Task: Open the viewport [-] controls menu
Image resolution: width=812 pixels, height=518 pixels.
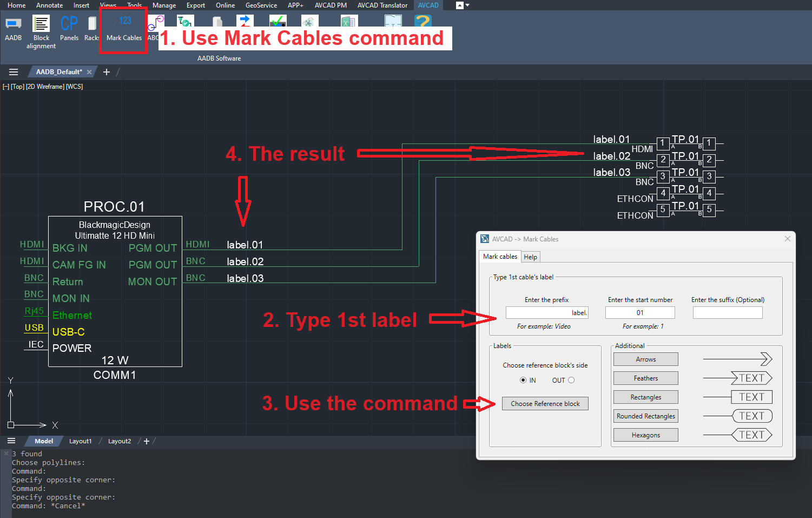Action: (x=6, y=87)
